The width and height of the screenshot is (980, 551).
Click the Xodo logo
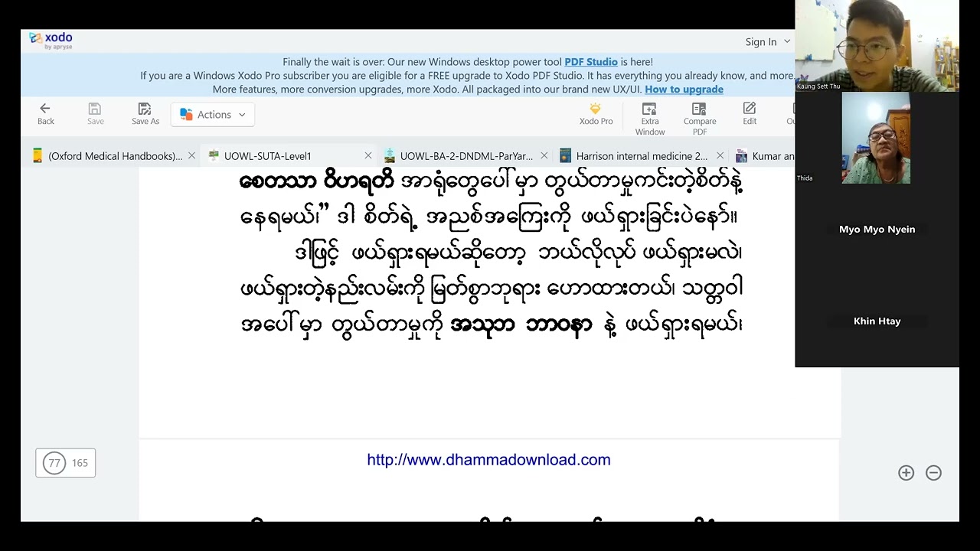51,41
